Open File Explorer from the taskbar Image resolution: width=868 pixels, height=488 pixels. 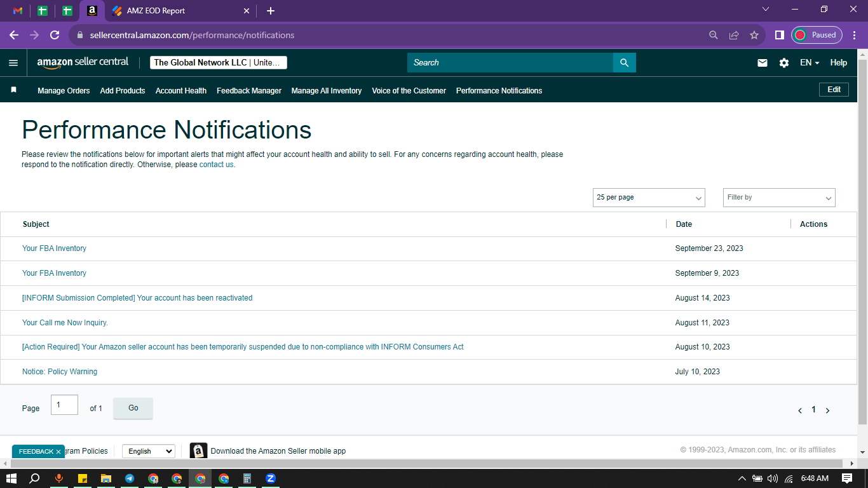[106, 478]
